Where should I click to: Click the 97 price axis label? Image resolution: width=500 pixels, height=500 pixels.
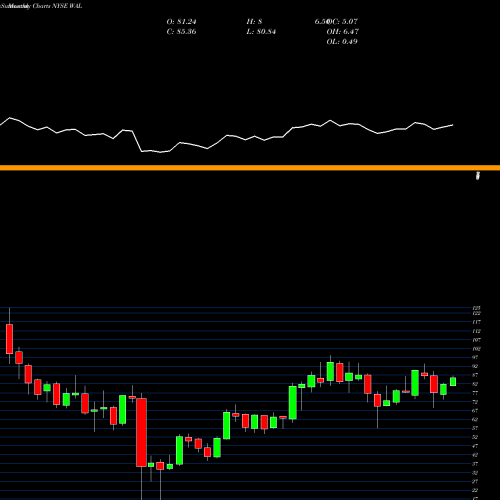point(475,357)
